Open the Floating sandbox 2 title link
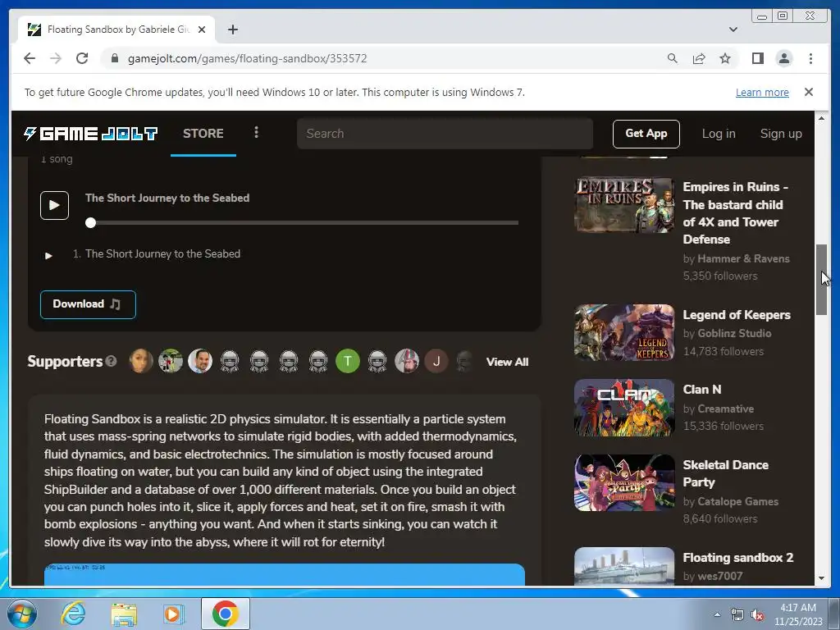 point(737,558)
